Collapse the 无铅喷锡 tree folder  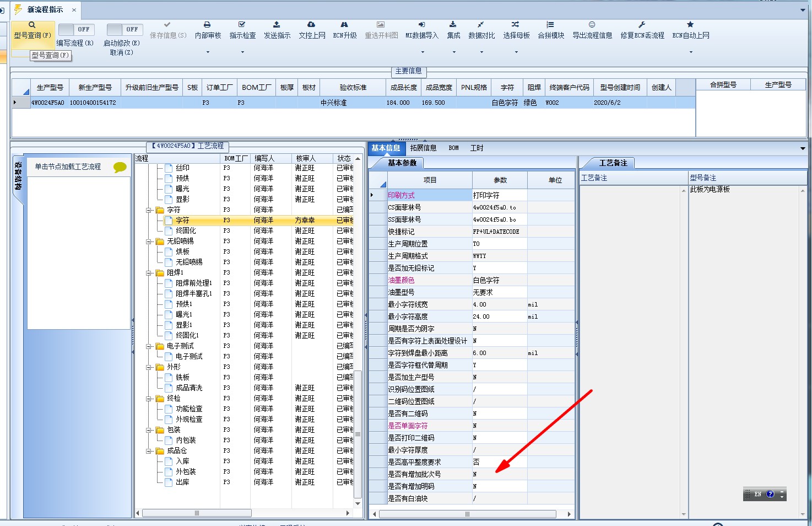tap(148, 241)
